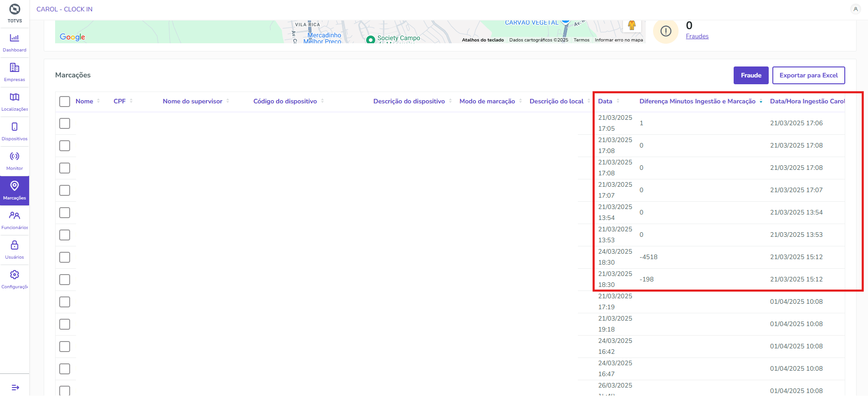The width and height of the screenshot is (868, 398).
Task: Select Marcações in the sidebar
Action: pos(15,191)
